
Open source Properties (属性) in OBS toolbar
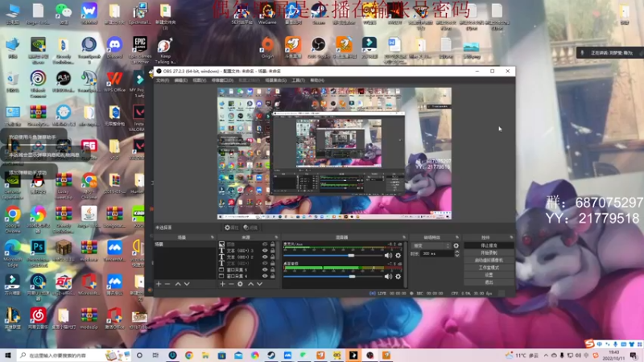pos(231,228)
